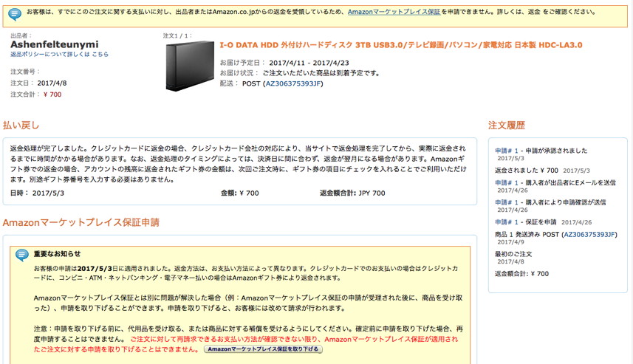Click 返金されました ¥ 700 history entry
The width and height of the screenshot is (633, 364).
coord(527,171)
